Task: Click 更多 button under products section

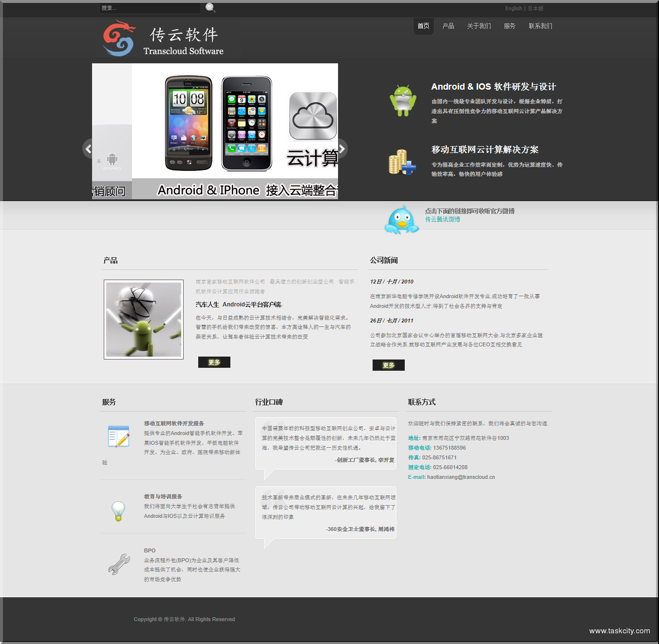Action: 214,362
